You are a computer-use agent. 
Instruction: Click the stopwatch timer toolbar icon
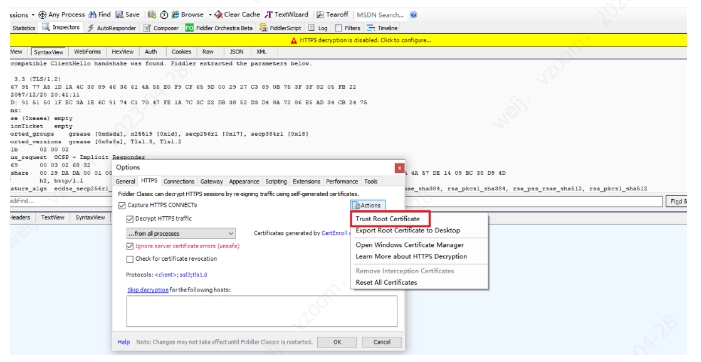click(x=164, y=15)
